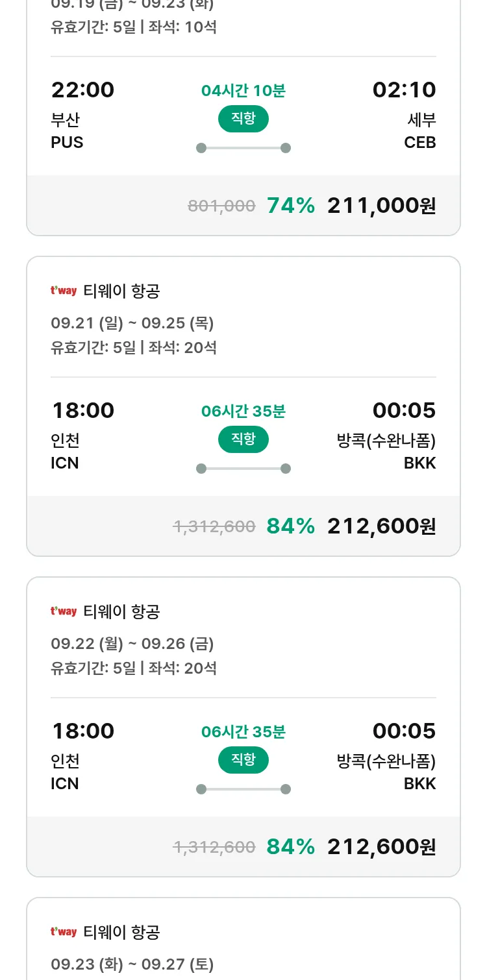Tap '유효기간: 5일 | 좌석: 20석' on the 09.22 card
The image size is (487, 980).
pos(134,668)
